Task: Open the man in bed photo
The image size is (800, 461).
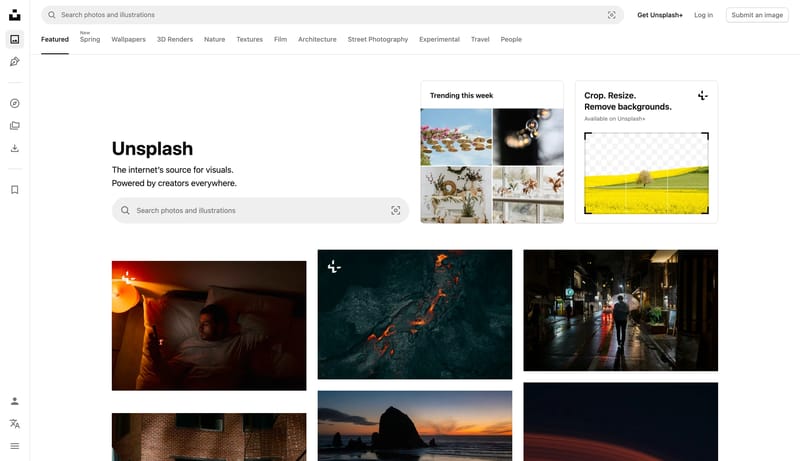Action: (209, 325)
